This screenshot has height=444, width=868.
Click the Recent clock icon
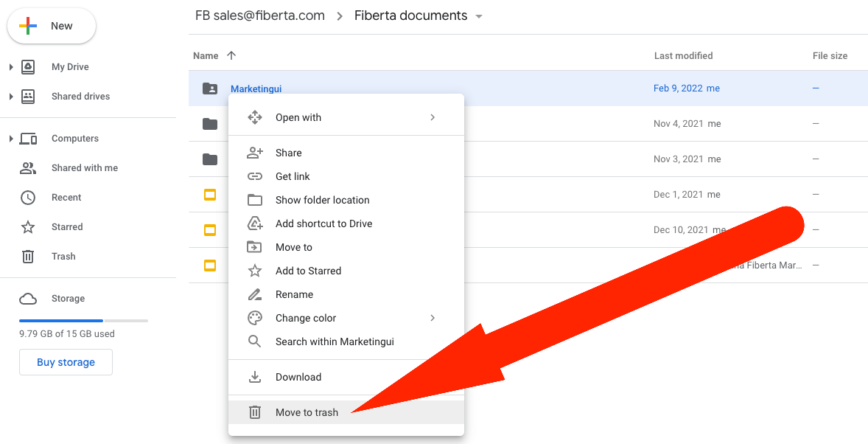[x=28, y=198]
